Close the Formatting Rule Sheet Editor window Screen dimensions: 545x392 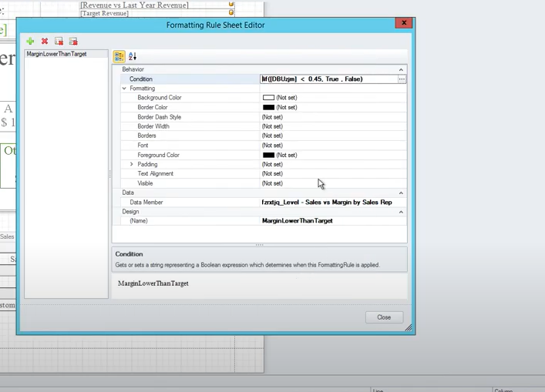click(x=403, y=23)
